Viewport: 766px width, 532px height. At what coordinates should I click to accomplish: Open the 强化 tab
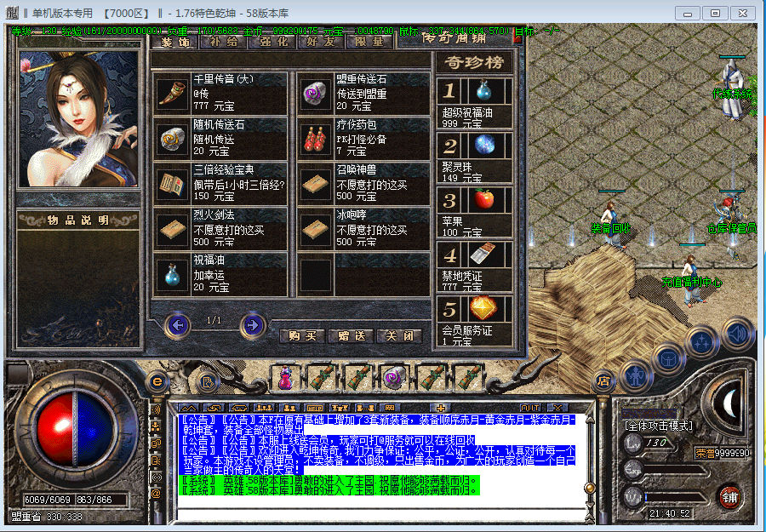273,41
